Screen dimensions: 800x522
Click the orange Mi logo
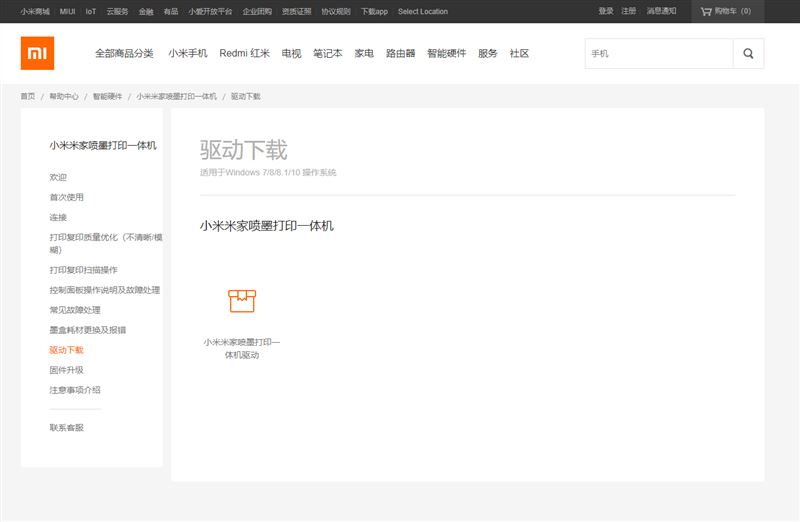(x=37, y=53)
